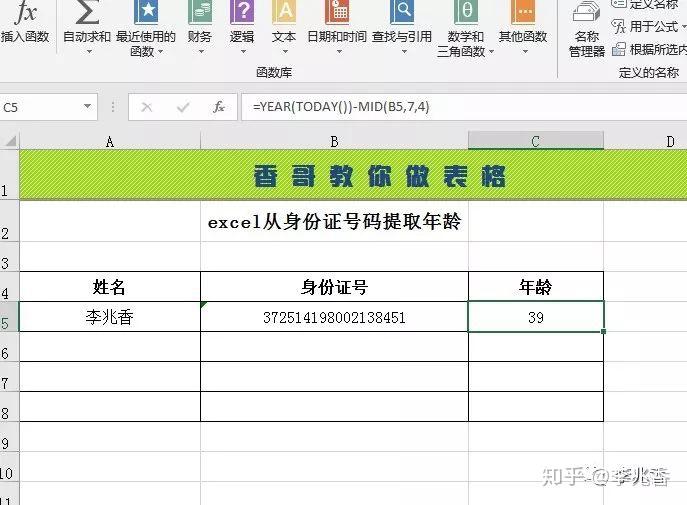Select column A header
The height and width of the screenshot is (505, 687).
(110, 141)
